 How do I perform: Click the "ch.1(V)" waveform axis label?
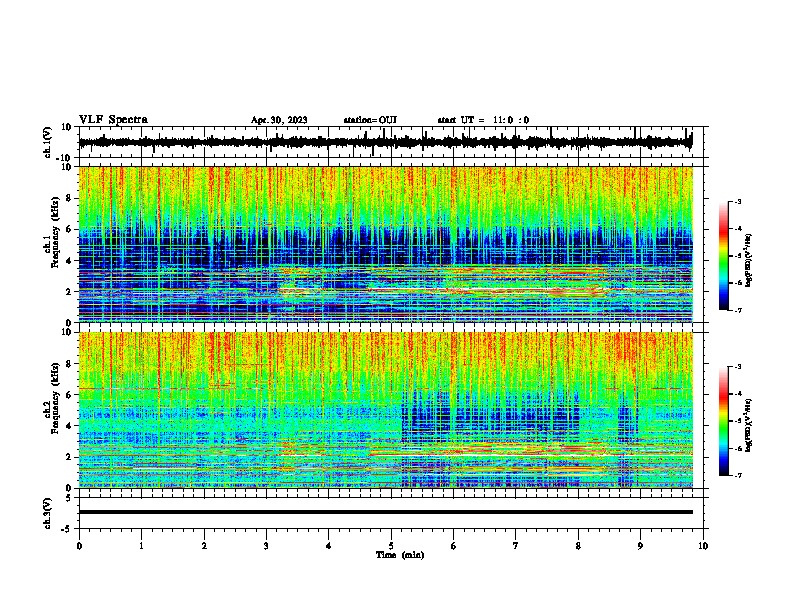[x=48, y=142]
